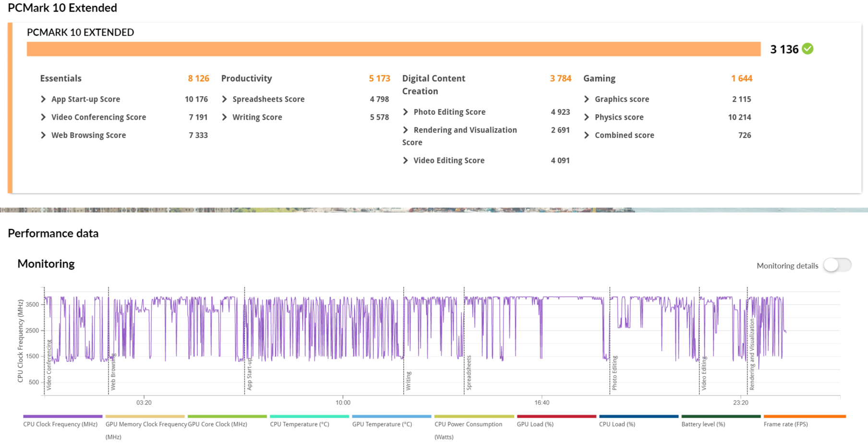The image size is (868, 445).
Task: Click the overall score 3 136
Action: (x=784, y=49)
